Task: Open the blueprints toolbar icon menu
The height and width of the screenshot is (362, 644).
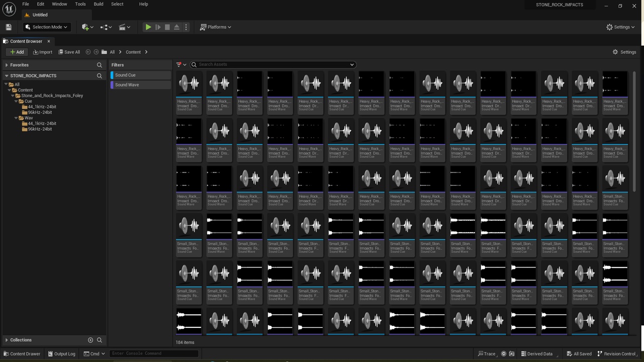Action: pyautogui.click(x=106, y=27)
